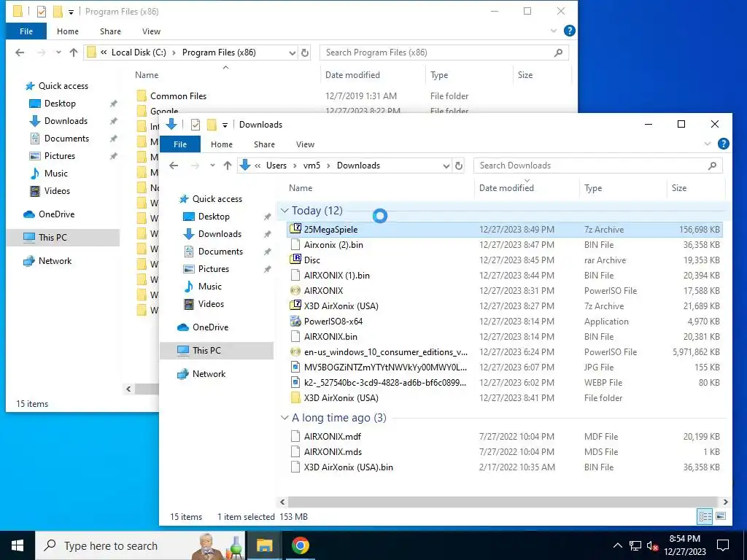
Task: Click the Help icon in Downloads window
Action: (723, 144)
